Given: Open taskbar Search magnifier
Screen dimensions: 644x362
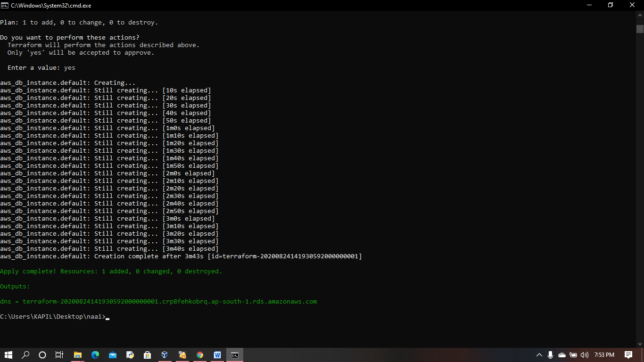Looking at the screenshot, I should click(25, 355).
